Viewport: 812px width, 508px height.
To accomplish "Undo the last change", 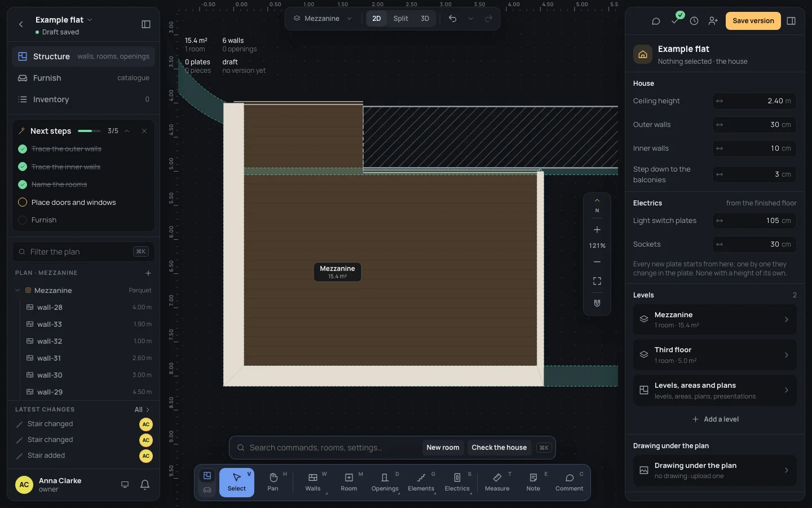I will point(452,19).
